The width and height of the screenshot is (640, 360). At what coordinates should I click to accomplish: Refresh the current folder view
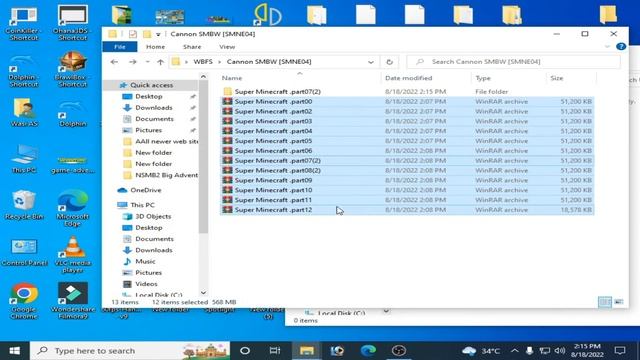[x=389, y=62]
